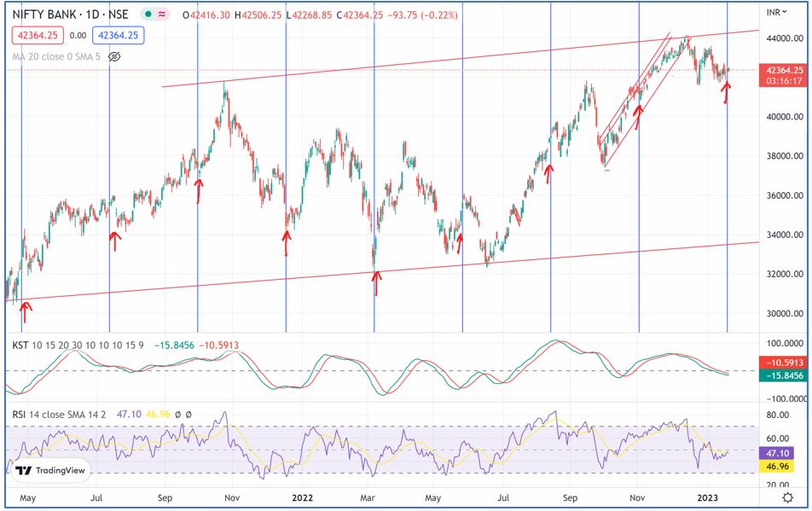Click the KST legend value −15.8456
812x511 pixels.
(x=174, y=345)
